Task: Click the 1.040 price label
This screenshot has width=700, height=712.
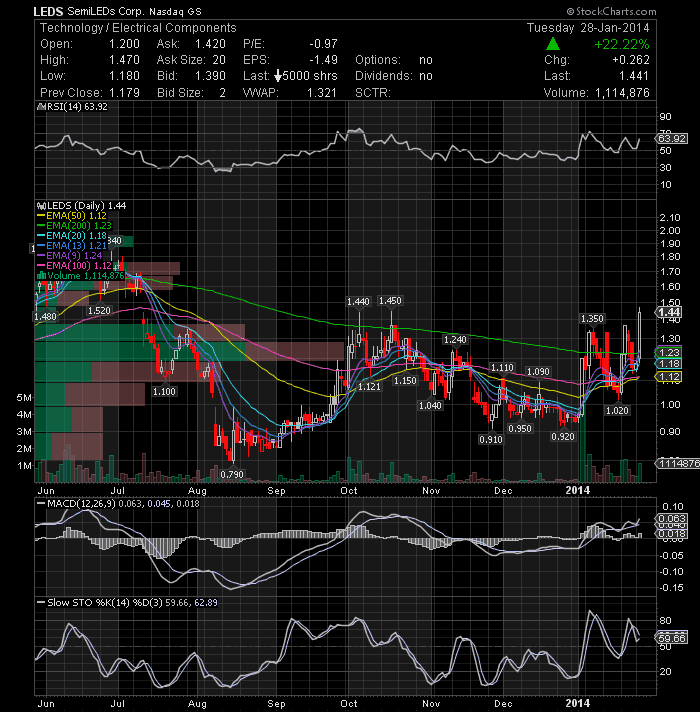Action: (430, 405)
